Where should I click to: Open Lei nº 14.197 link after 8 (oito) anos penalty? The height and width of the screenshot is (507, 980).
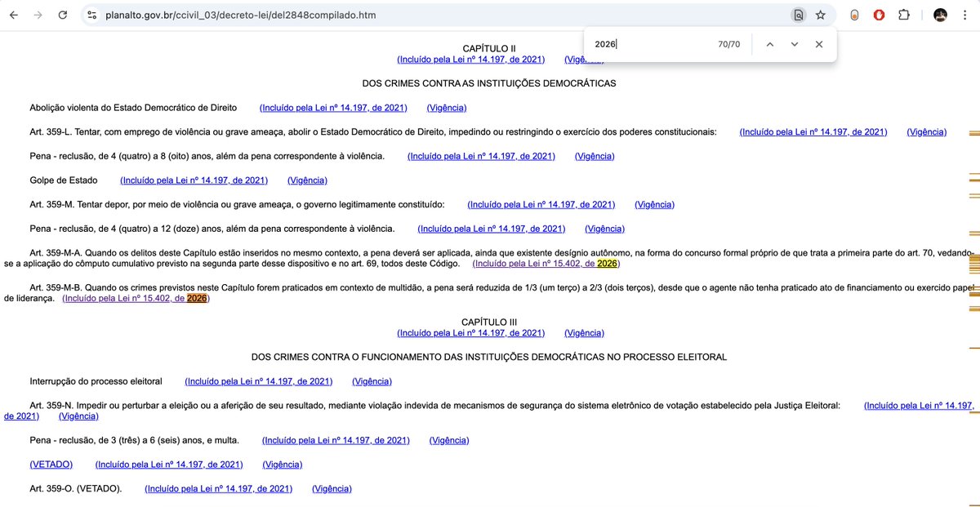[481, 156]
